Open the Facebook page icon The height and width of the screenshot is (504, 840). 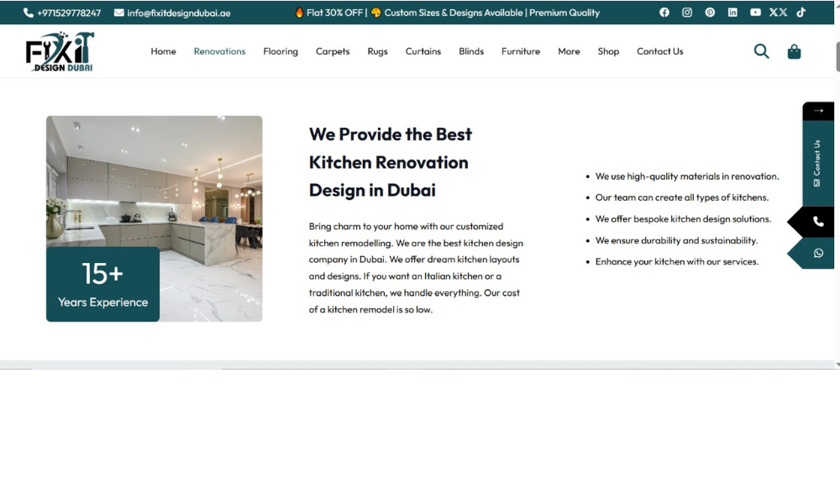tap(664, 12)
